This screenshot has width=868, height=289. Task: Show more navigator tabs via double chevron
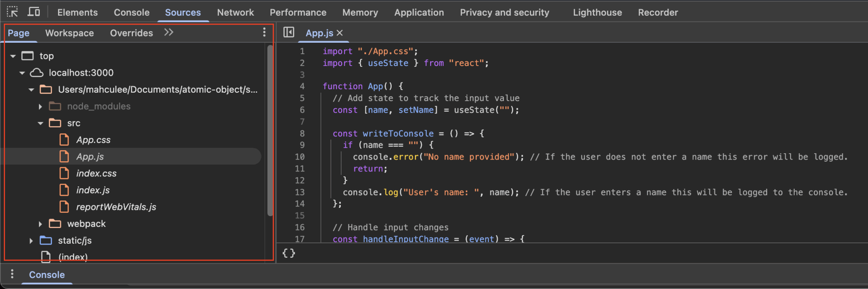[x=169, y=32]
